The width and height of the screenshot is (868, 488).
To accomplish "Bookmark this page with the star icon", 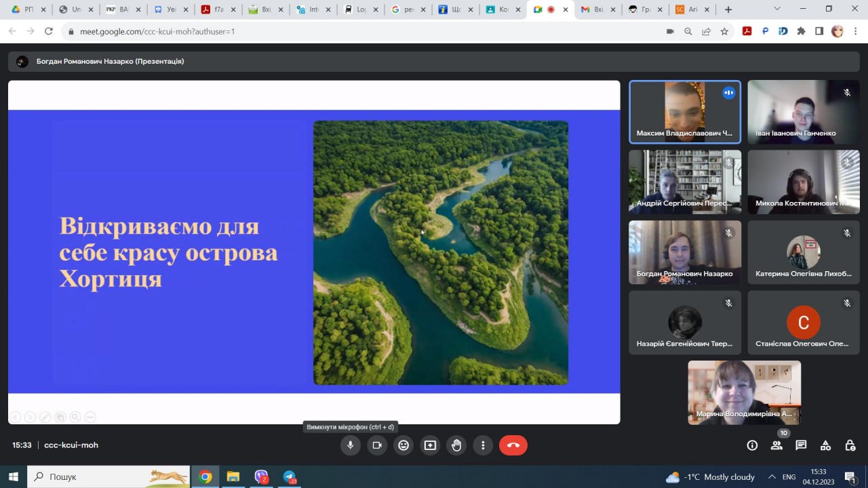I will click(724, 31).
